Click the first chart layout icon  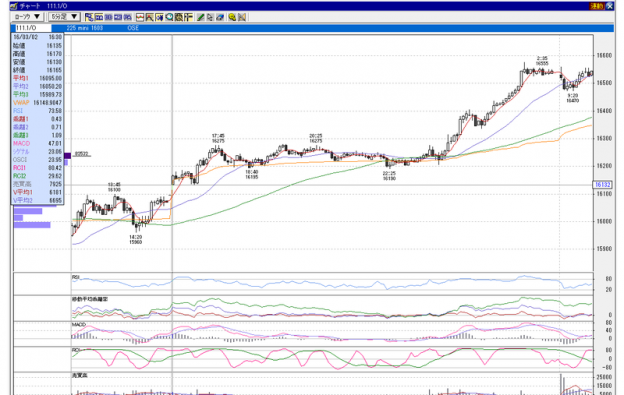89,17
